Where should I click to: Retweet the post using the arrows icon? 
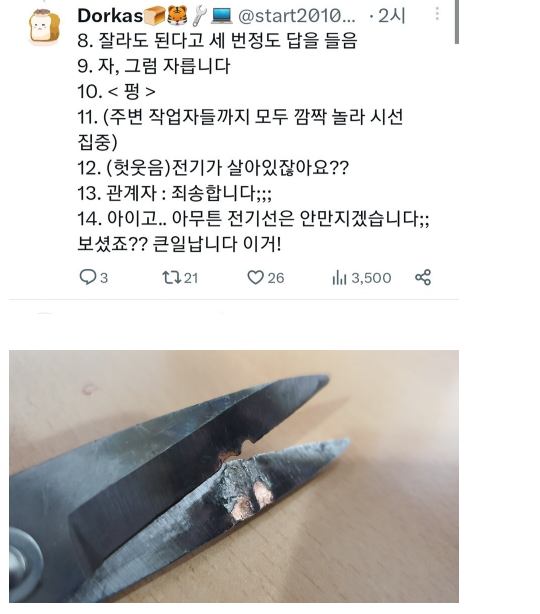coord(172,277)
